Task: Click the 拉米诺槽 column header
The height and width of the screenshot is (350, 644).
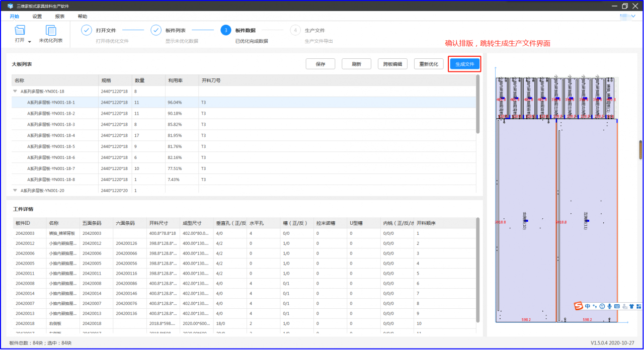Action: tap(330, 223)
